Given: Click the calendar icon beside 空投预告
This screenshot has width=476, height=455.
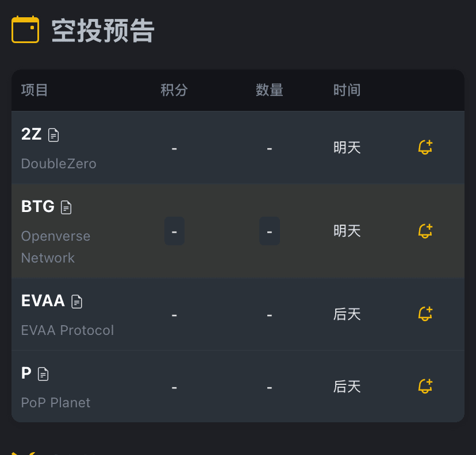Looking at the screenshot, I should [x=25, y=30].
